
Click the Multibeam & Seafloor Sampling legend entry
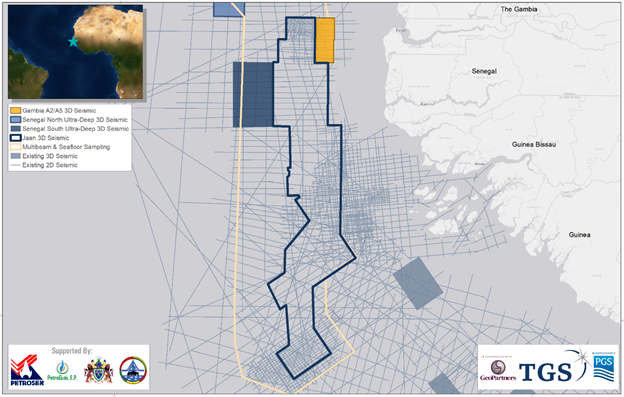pos(60,147)
